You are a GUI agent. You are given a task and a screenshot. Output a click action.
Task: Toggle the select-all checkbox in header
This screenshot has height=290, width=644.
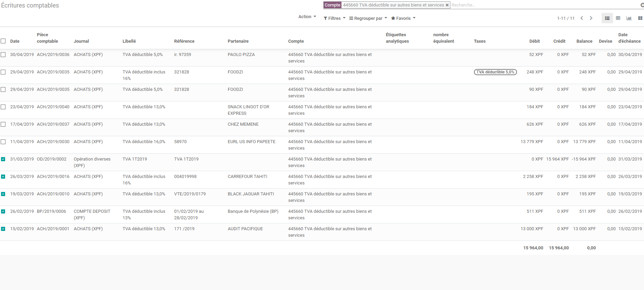[x=3, y=41]
